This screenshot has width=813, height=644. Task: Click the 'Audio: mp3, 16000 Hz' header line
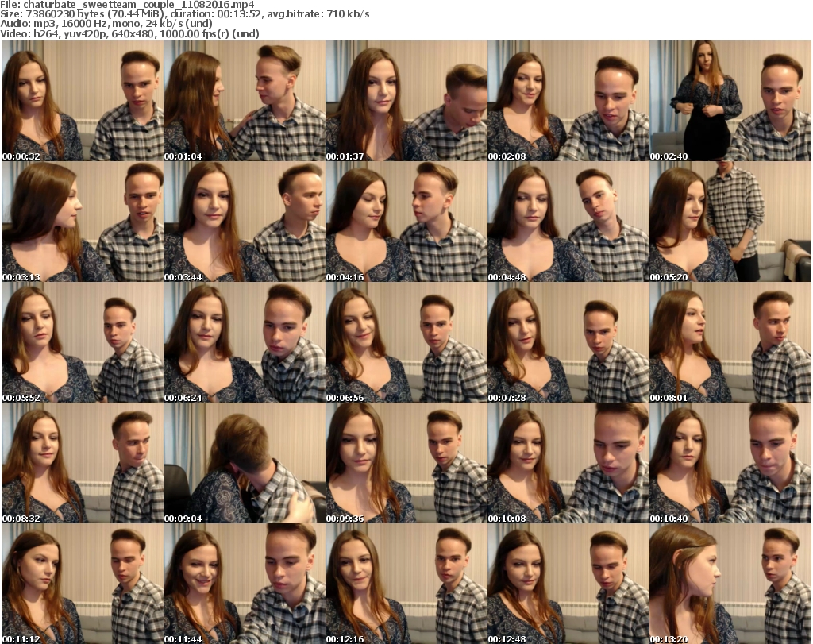(106, 24)
